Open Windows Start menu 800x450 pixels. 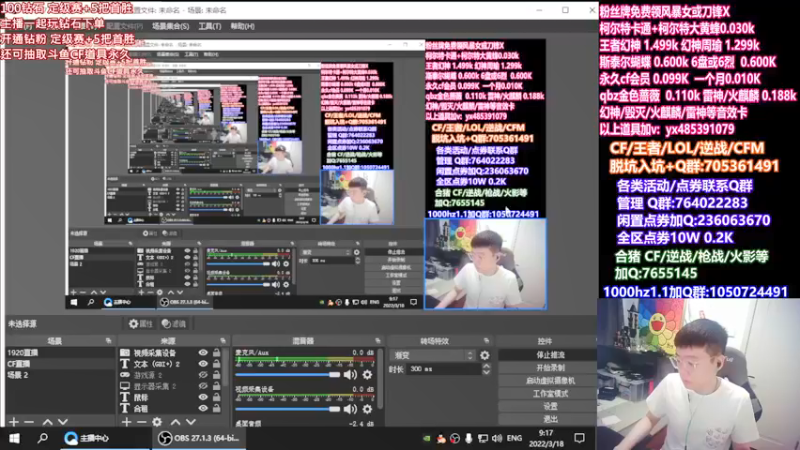14,438
